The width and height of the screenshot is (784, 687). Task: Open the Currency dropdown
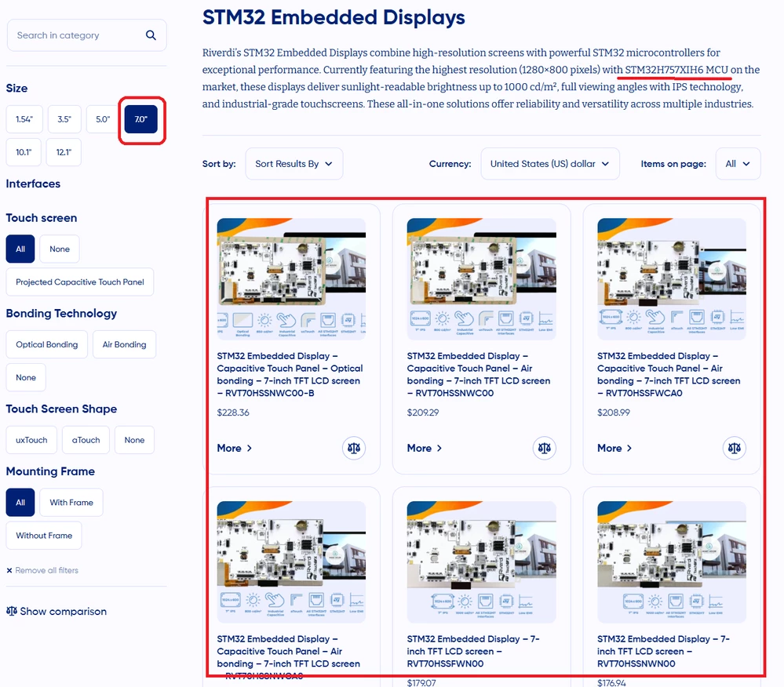tap(550, 164)
